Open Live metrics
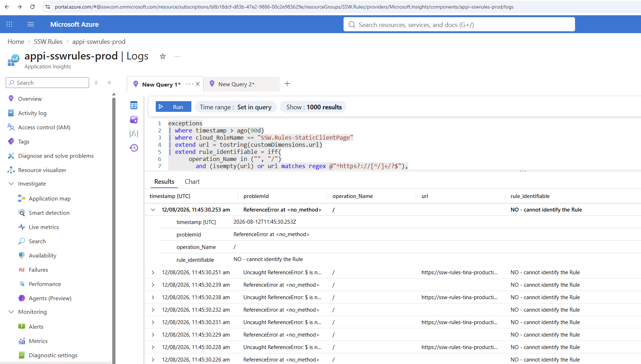 (x=44, y=227)
